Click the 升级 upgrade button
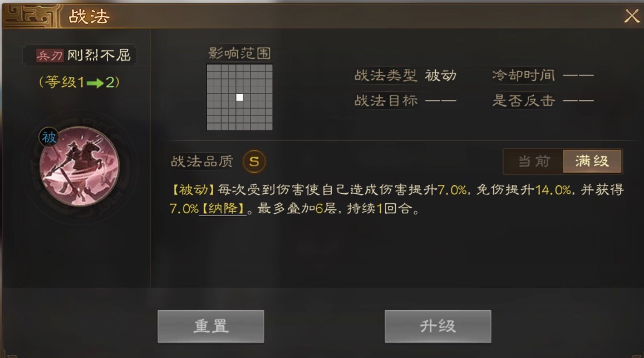Viewport: 644px width, 358px height. pos(438,326)
